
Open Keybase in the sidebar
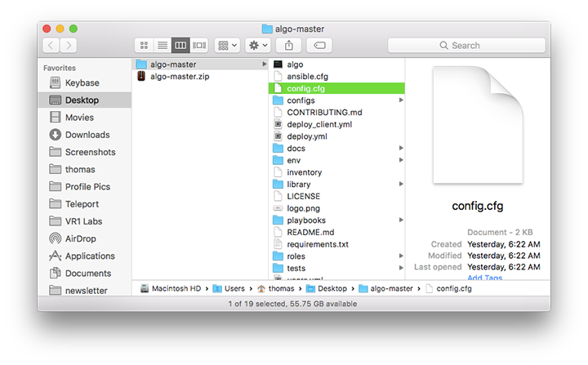[85, 83]
